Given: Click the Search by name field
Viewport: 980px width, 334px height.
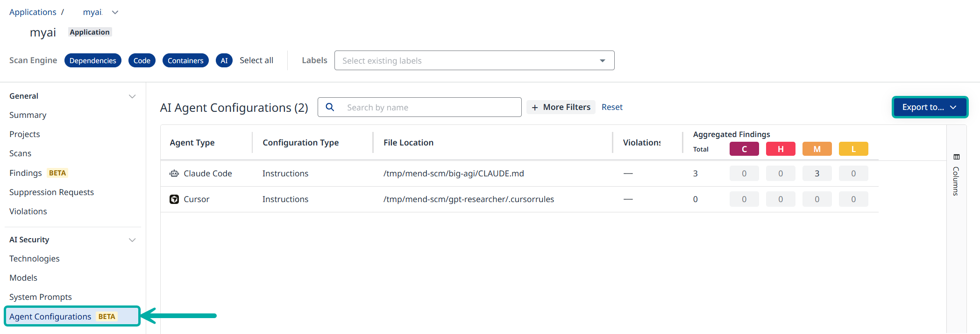Looking at the screenshot, I should [x=419, y=107].
